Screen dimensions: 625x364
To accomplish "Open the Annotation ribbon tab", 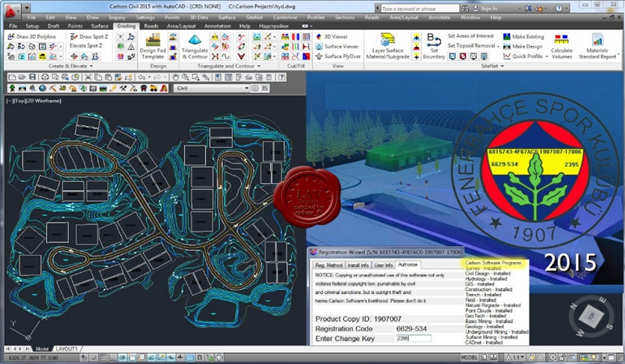I will coord(217,26).
